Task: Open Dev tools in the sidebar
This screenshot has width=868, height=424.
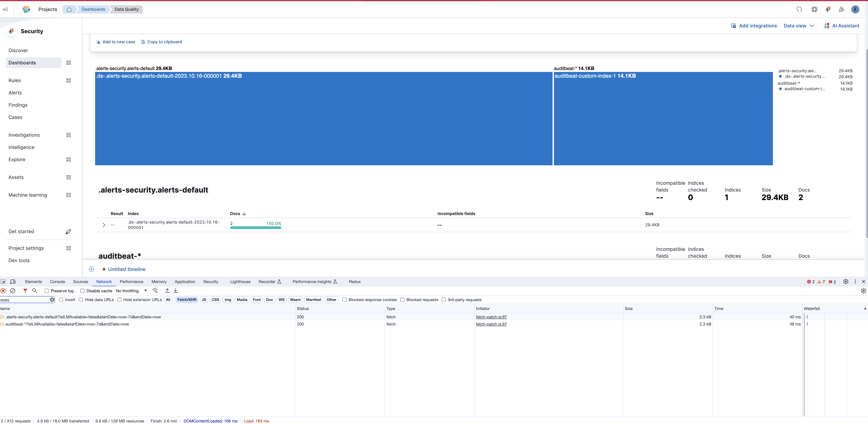Action: coord(19,261)
